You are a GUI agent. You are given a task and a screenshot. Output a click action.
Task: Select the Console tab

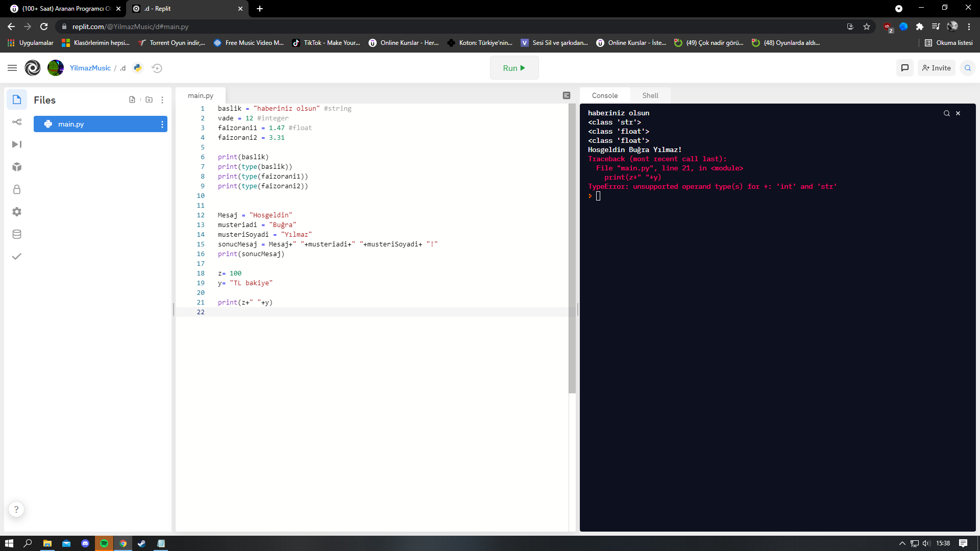[604, 95]
